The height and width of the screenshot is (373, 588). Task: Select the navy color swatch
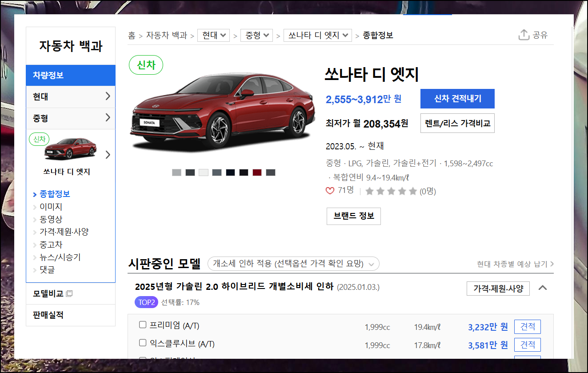point(230,172)
